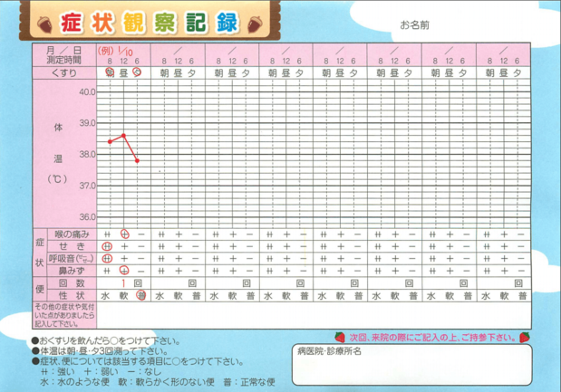
Task: Click the red evening temperature point below 38.0
Action: pyautogui.click(x=137, y=161)
